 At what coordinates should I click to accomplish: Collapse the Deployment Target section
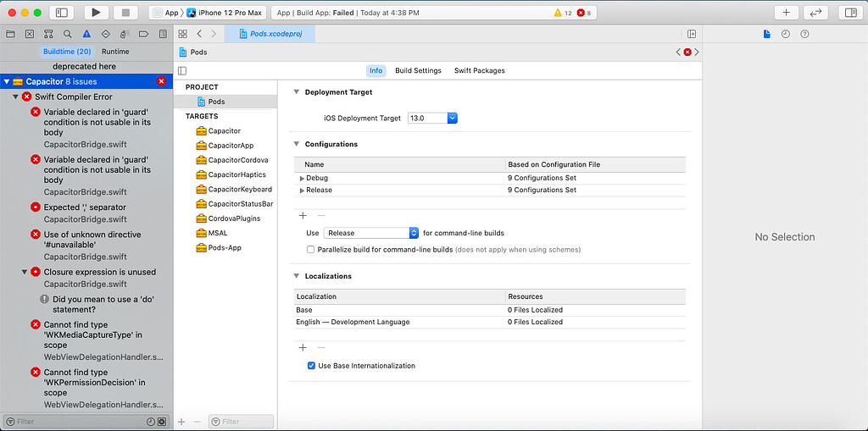point(296,92)
